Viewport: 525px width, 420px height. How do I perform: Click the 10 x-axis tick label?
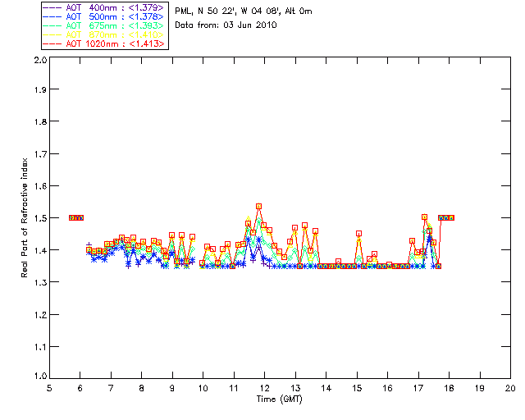coord(203,388)
